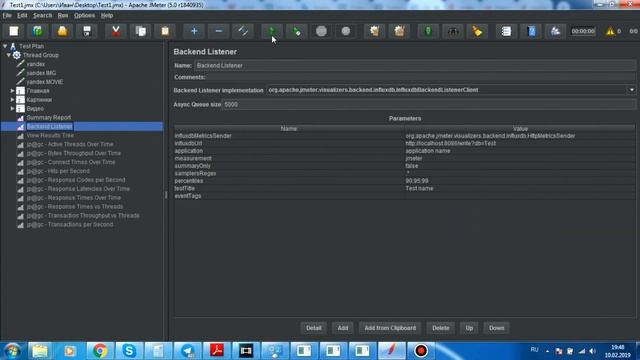640x360 pixels.
Task: Click the yellow warning triangle log icon
Action: (610, 31)
